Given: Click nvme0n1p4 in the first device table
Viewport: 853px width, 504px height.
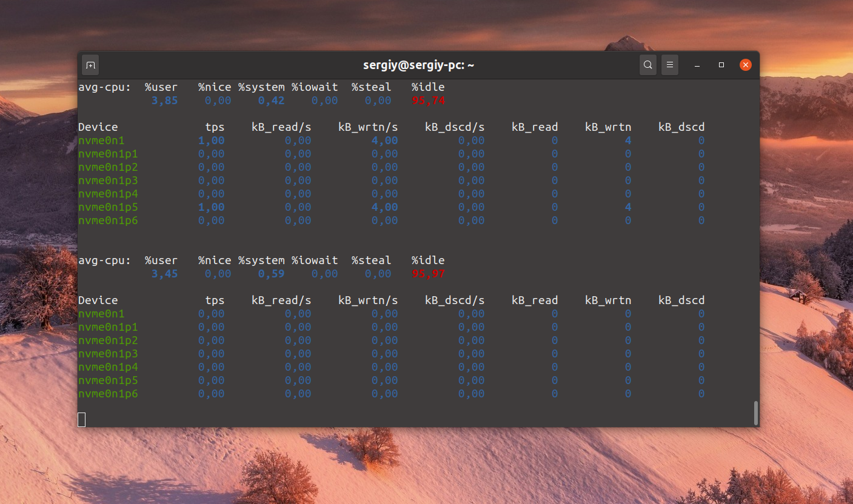Looking at the screenshot, I should [x=108, y=194].
